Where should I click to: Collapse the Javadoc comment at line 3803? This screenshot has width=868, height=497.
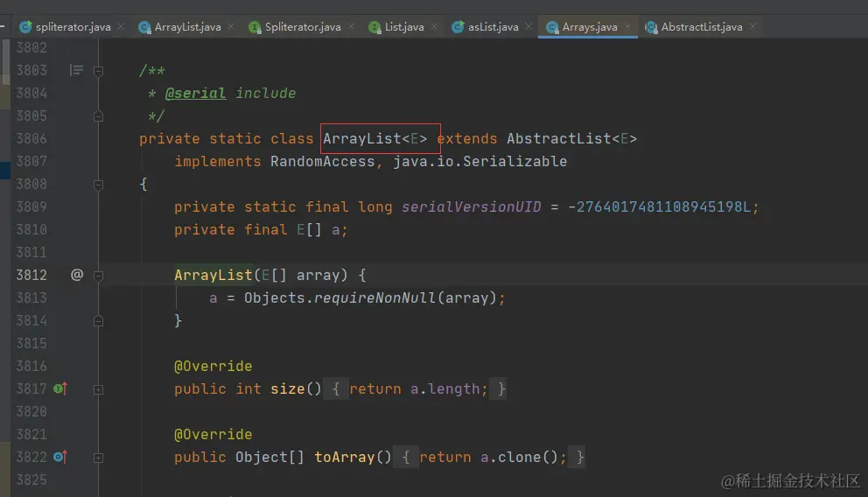pos(98,71)
